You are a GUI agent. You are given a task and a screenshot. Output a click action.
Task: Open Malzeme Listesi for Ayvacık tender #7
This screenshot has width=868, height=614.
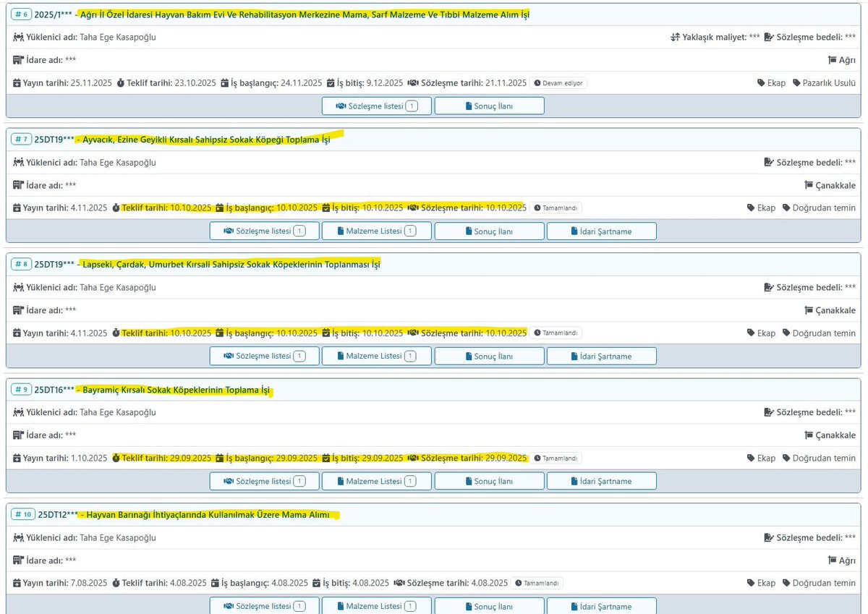click(377, 231)
